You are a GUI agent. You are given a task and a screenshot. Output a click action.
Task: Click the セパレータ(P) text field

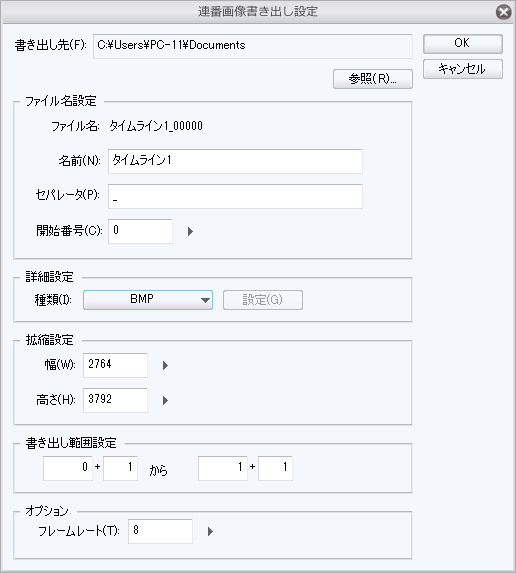(235, 196)
